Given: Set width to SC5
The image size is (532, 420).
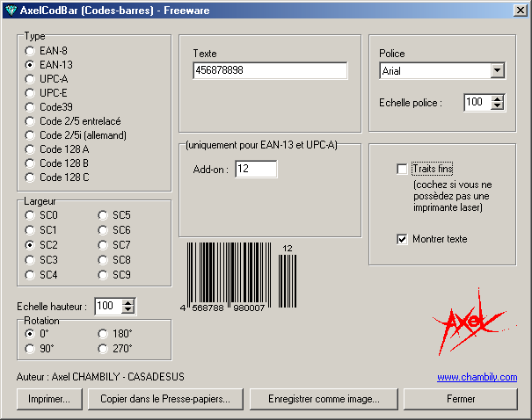Looking at the screenshot, I should 103,215.
